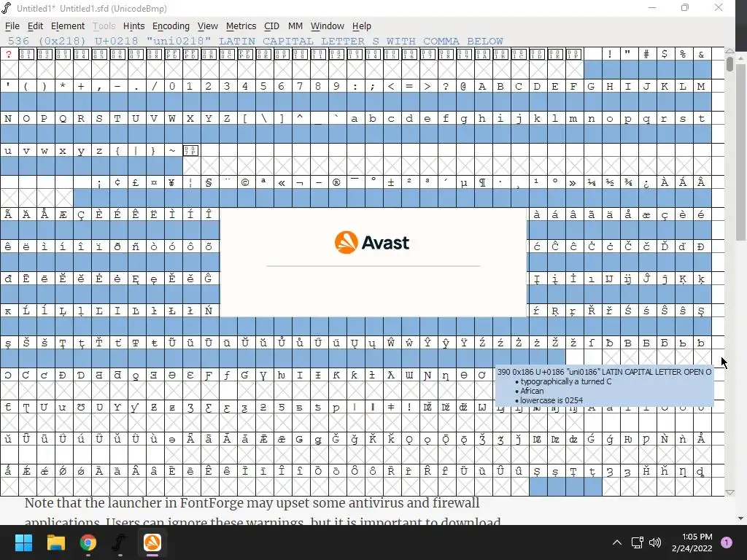Open the Metrics menu

pyautogui.click(x=241, y=26)
